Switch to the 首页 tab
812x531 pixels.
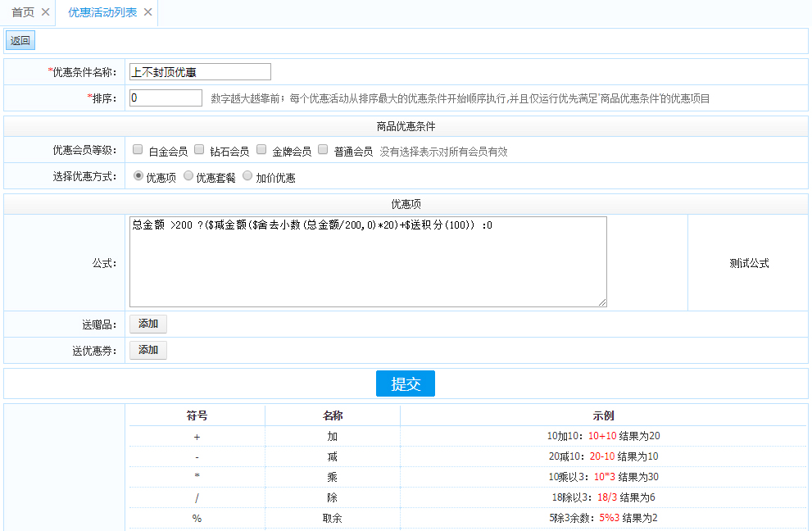[x=23, y=12]
